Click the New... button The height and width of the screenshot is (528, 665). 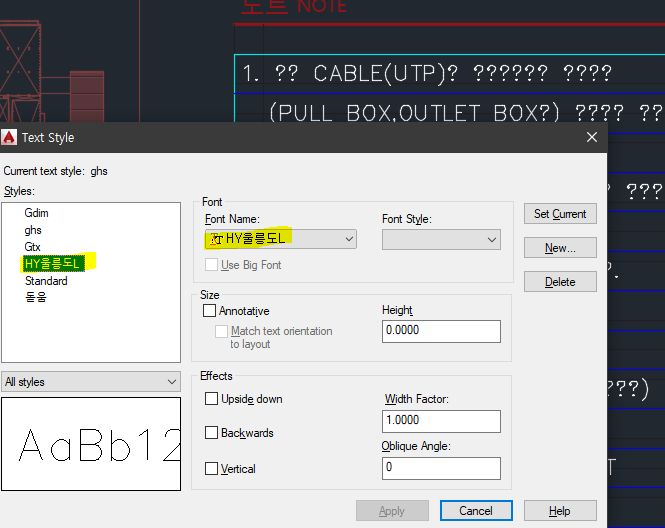point(560,248)
